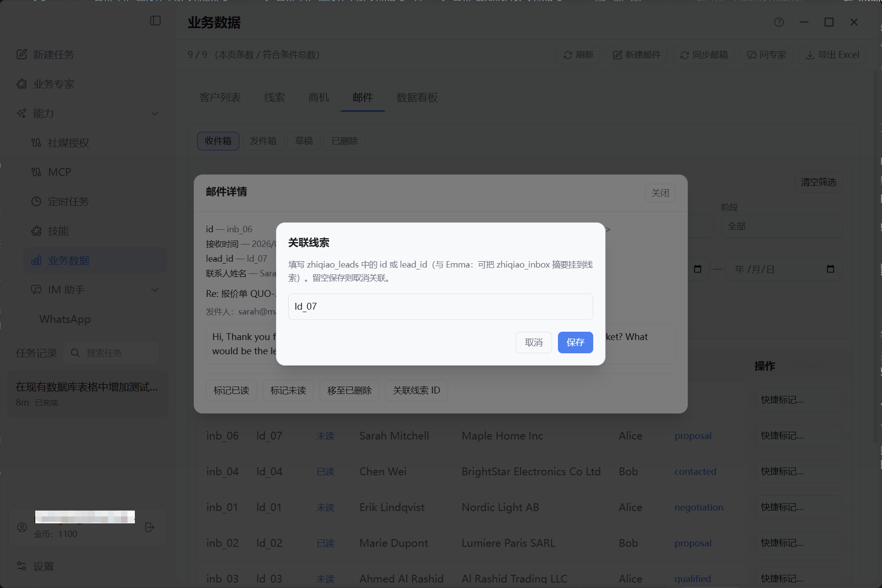Expand the 能力 section chevron
The width and height of the screenshot is (882, 588).
pos(155,113)
